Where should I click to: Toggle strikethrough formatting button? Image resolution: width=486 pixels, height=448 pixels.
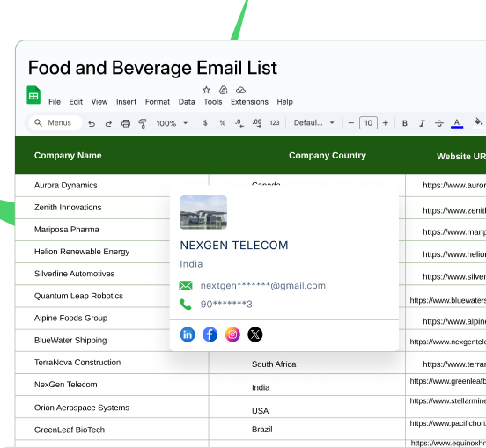point(439,123)
